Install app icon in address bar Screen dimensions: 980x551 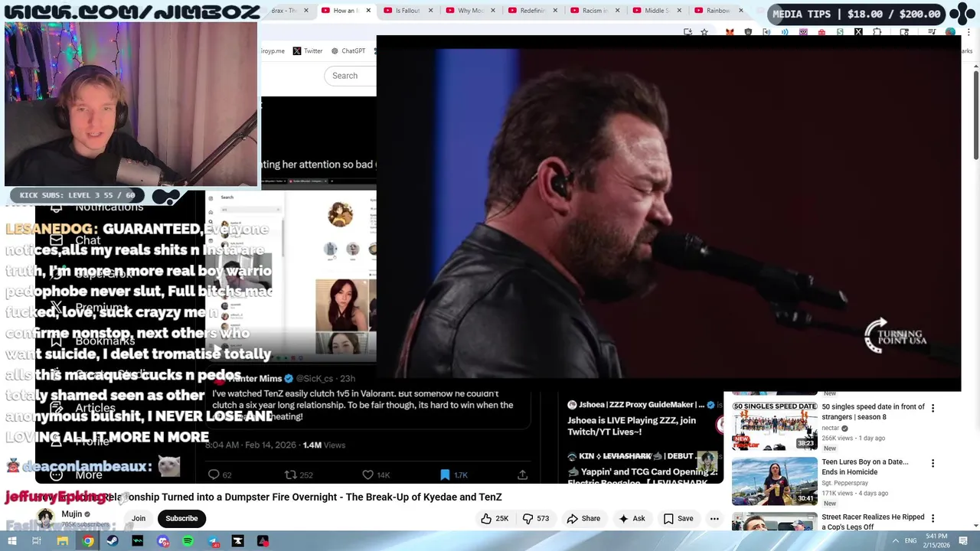point(688,32)
